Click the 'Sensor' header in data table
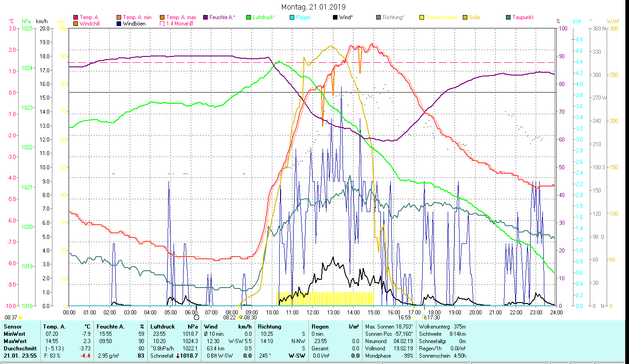The height and width of the screenshot is (364, 629). (12, 327)
